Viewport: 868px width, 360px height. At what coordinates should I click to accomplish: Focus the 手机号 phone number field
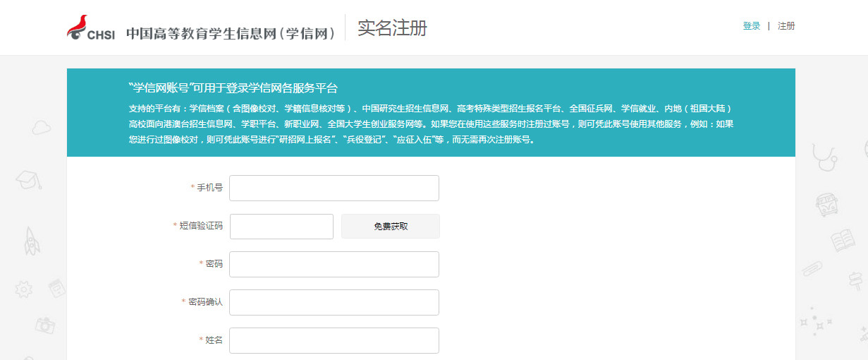pyautogui.click(x=334, y=188)
